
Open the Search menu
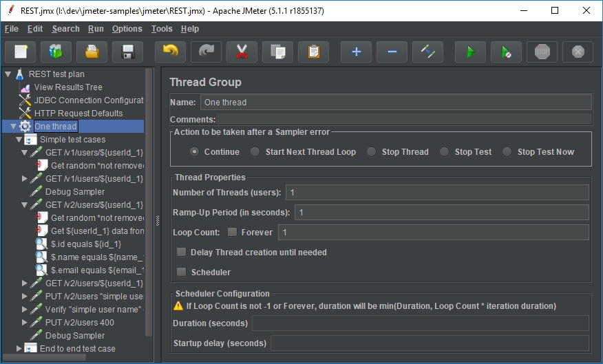click(x=66, y=29)
